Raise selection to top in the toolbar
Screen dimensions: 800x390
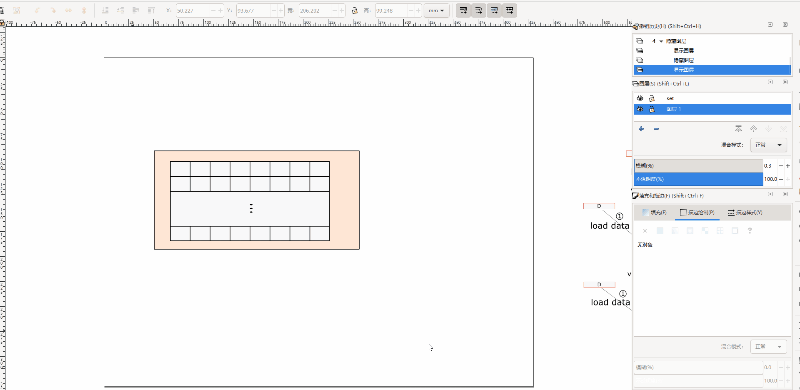coord(151,10)
